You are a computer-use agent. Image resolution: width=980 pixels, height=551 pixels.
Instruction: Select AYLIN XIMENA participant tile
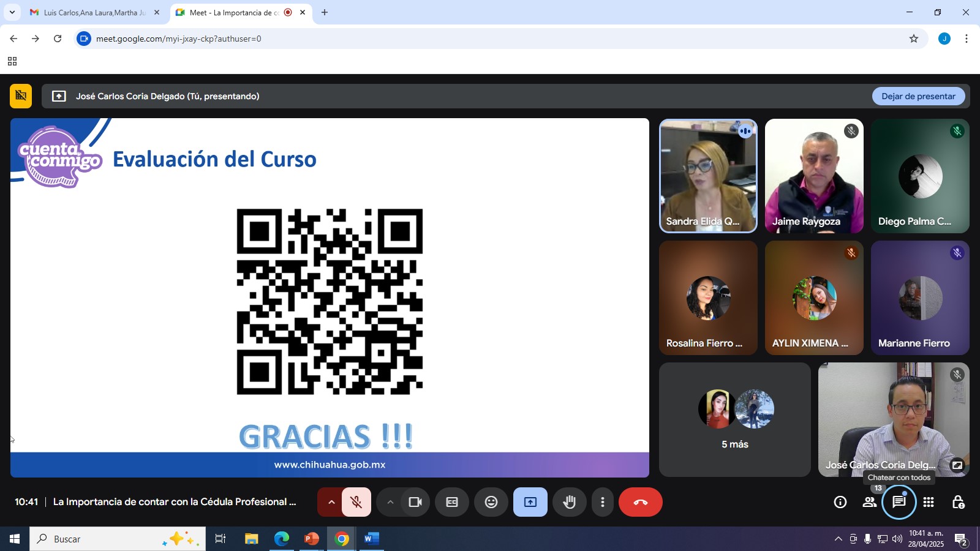click(814, 298)
